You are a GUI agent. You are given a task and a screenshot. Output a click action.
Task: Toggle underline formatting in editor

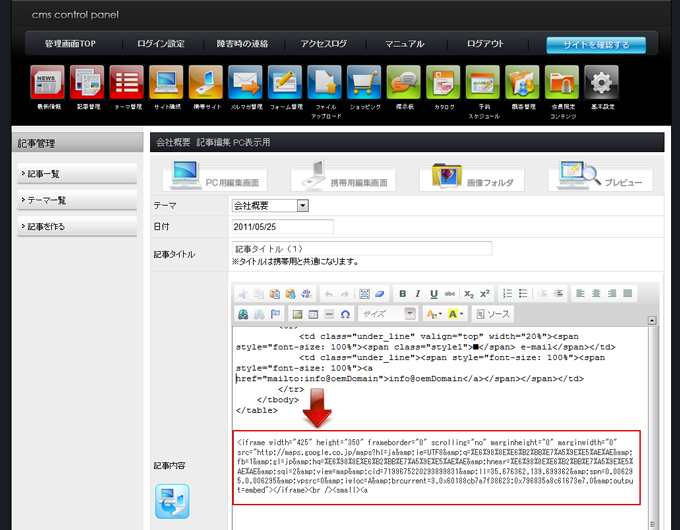click(435, 294)
